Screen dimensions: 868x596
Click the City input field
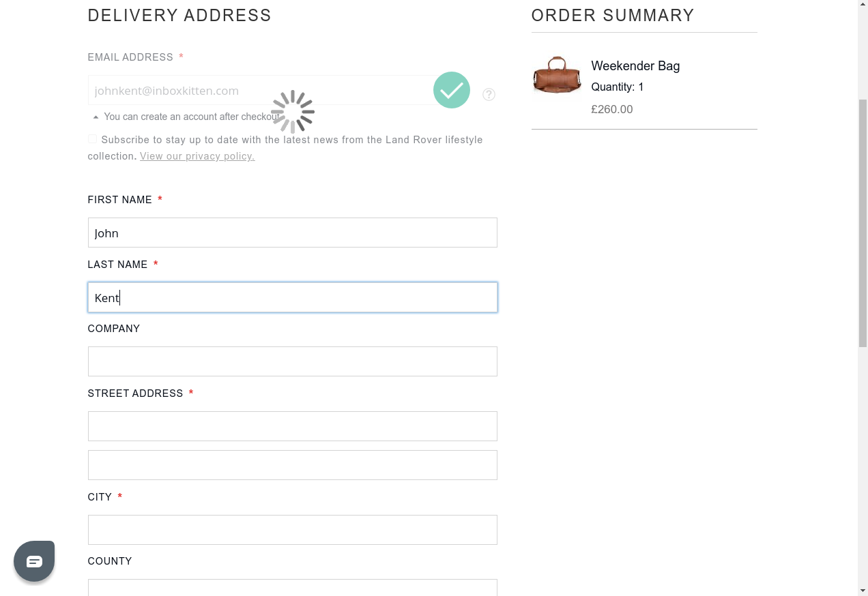[x=292, y=530]
